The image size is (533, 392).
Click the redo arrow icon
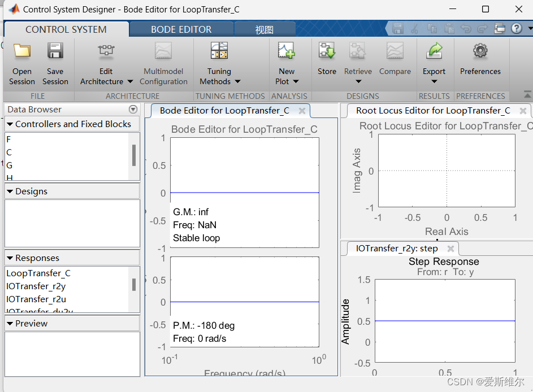click(x=482, y=29)
